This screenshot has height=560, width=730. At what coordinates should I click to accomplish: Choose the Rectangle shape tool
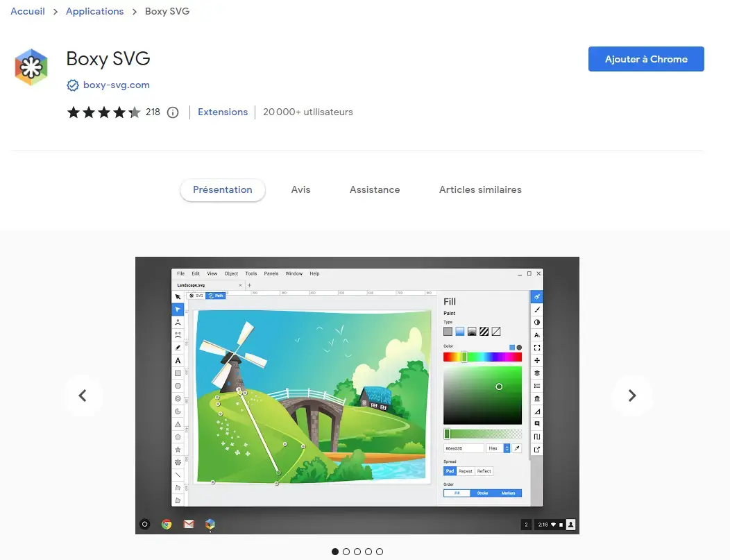click(x=178, y=373)
